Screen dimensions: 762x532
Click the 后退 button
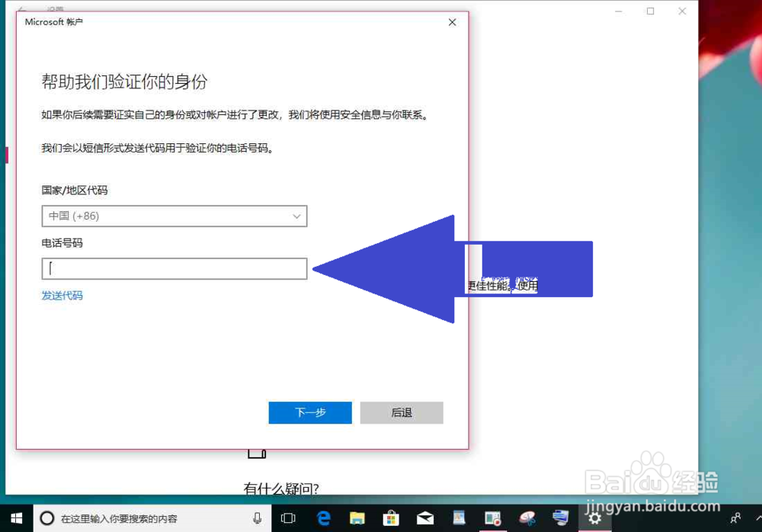pyautogui.click(x=402, y=412)
